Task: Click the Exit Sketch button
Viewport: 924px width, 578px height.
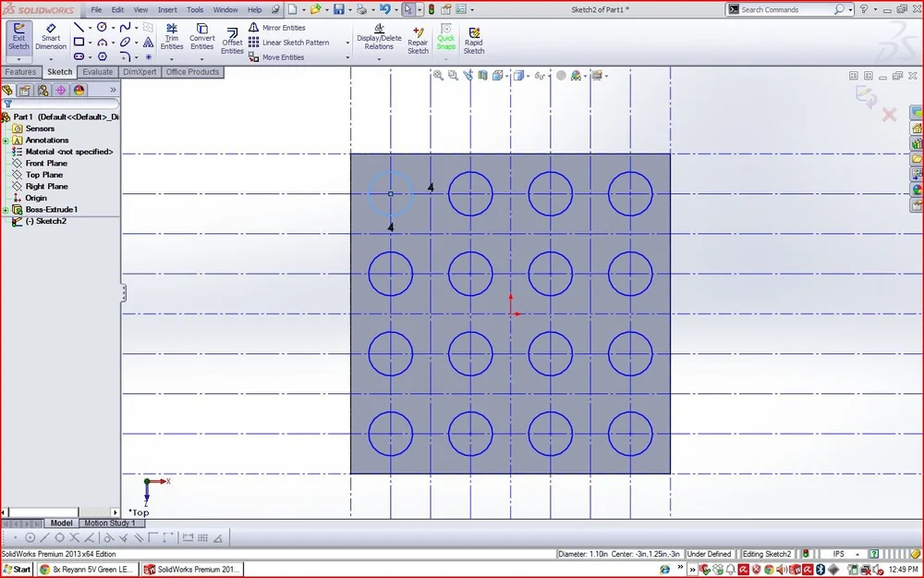Action: point(18,37)
